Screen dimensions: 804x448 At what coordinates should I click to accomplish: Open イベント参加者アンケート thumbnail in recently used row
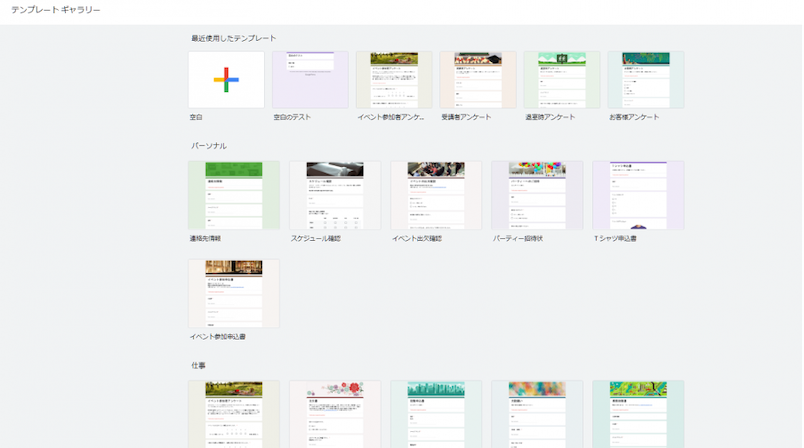(394, 79)
